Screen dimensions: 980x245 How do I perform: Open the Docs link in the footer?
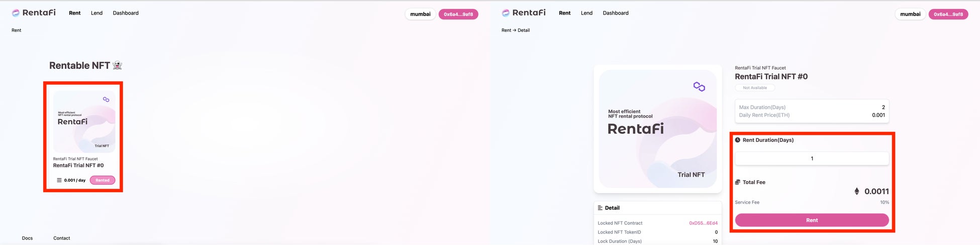click(x=27, y=238)
